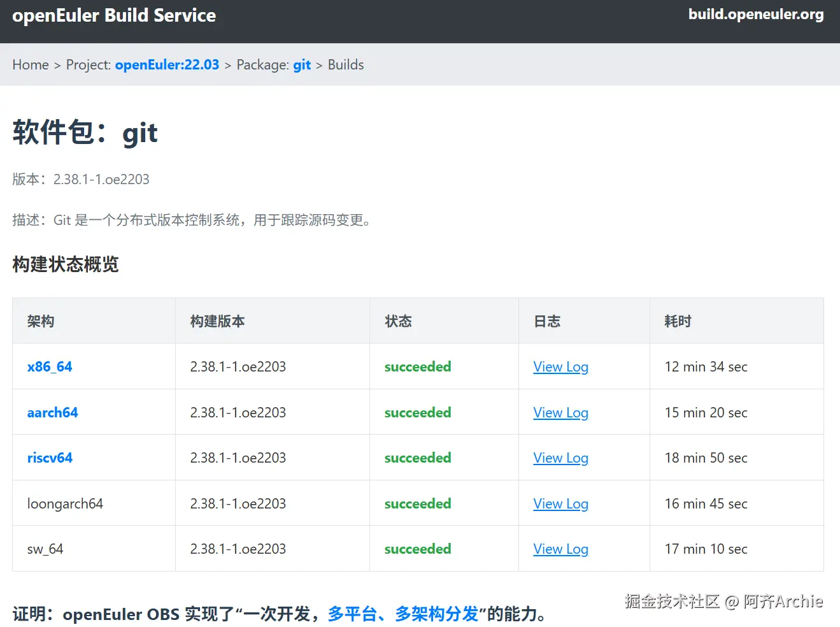
Task: Click View Log for x86_64 row
Action: pos(560,367)
